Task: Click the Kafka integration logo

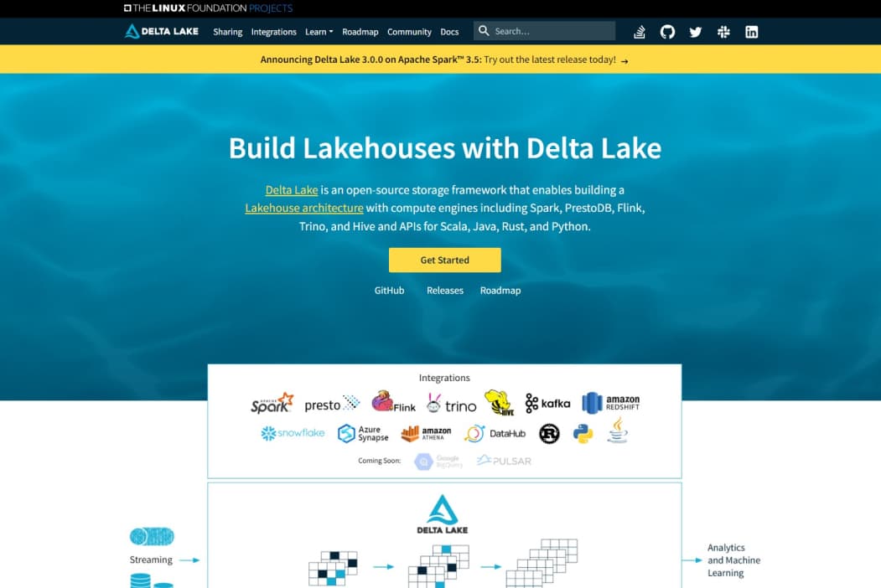Action: (x=547, y=404)
